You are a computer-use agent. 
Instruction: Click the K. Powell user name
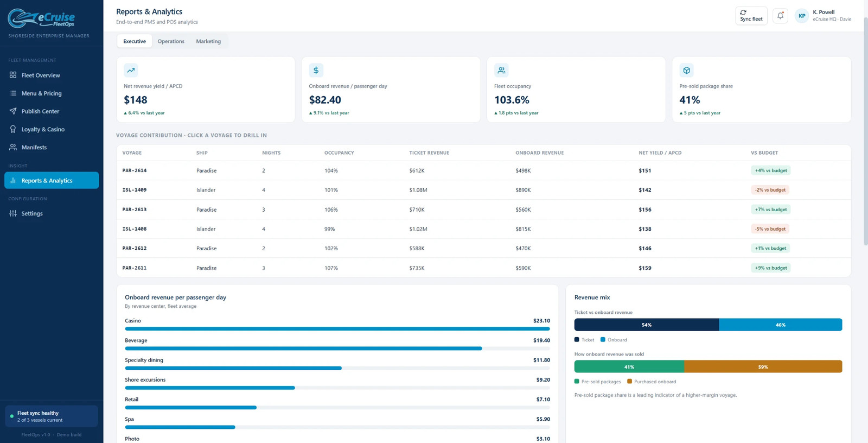coord(824,12)
